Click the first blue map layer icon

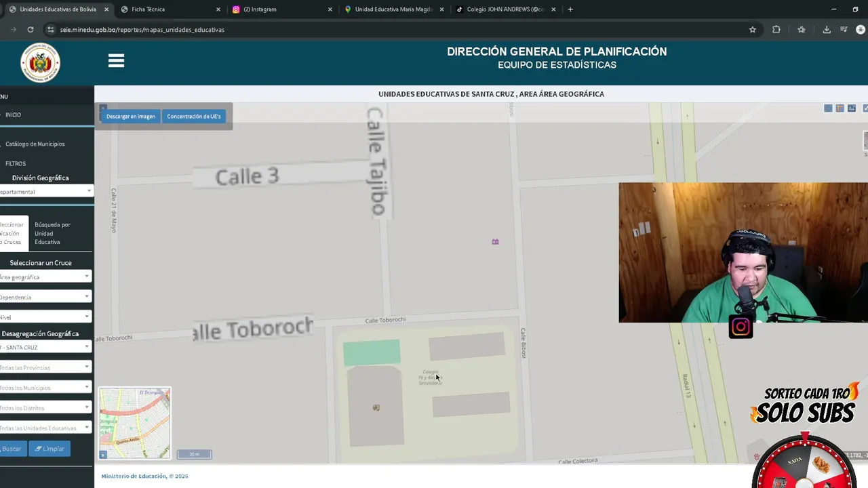(x=828, y=108)
